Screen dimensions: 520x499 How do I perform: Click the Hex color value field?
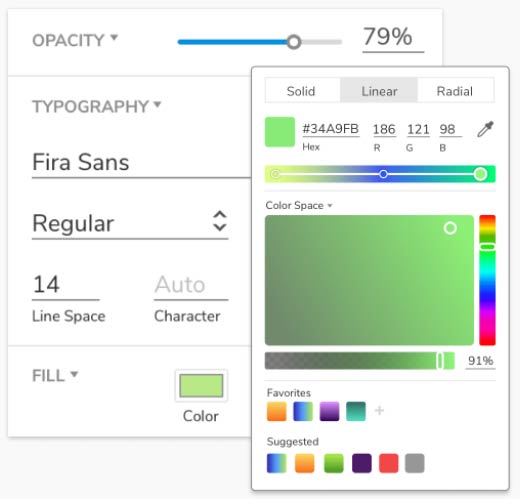[330, 129]
